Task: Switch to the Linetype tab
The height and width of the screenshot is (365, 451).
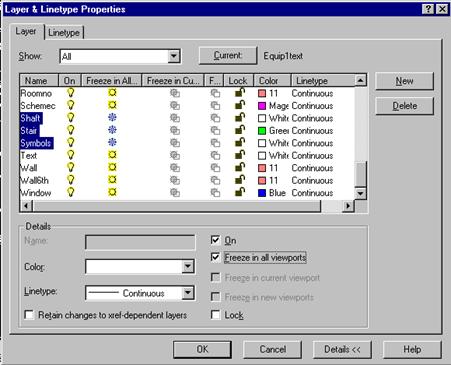Action: click(x=64, y=33)
